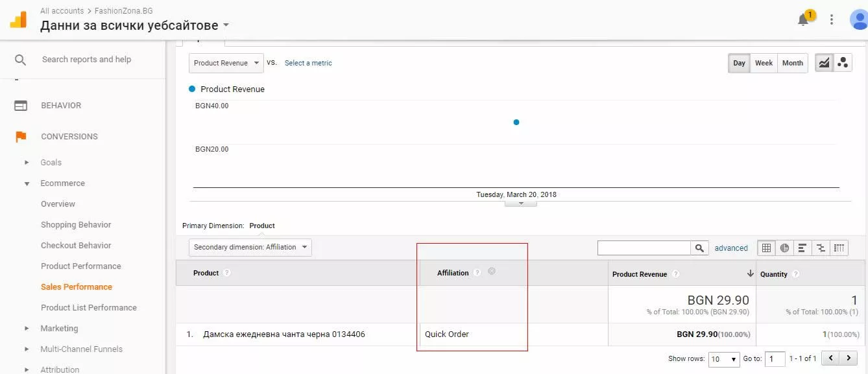
Task: Open the Shopping Behavior report
Action: pos(76,225)
